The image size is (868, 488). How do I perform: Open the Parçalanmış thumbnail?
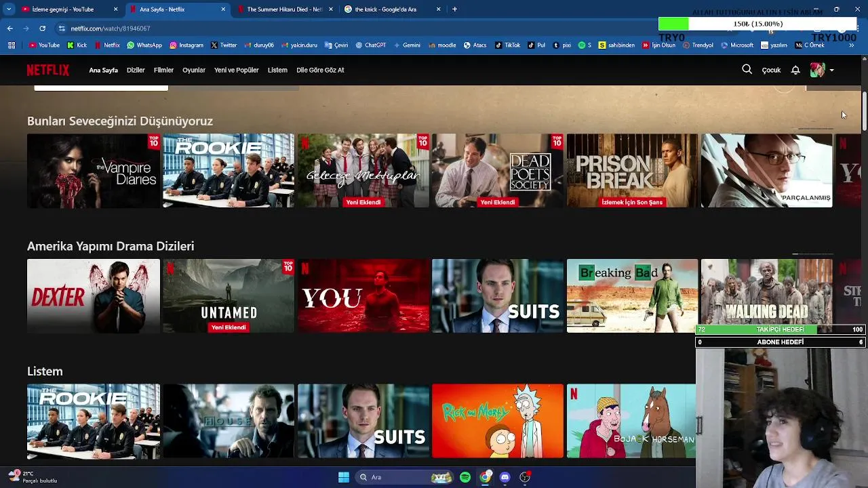[x=766, y=170]
